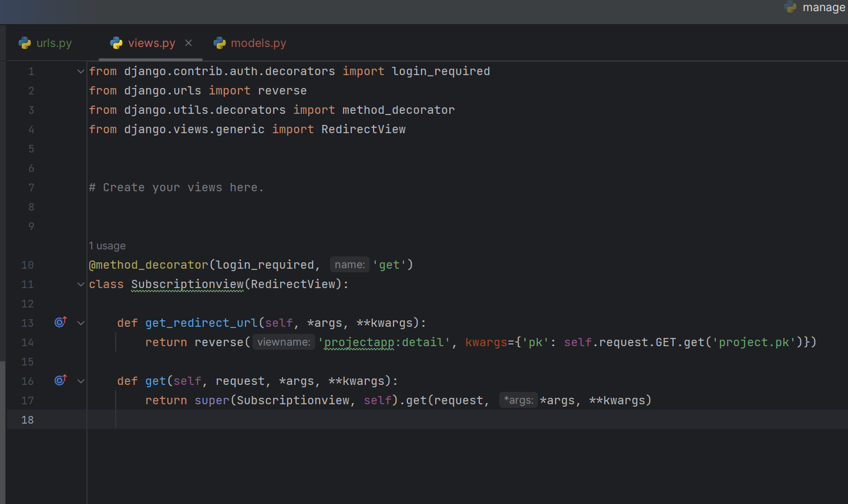Collapse the import block fold arrow on line 1
848x504 pixels.
click(x=81, y=72)
